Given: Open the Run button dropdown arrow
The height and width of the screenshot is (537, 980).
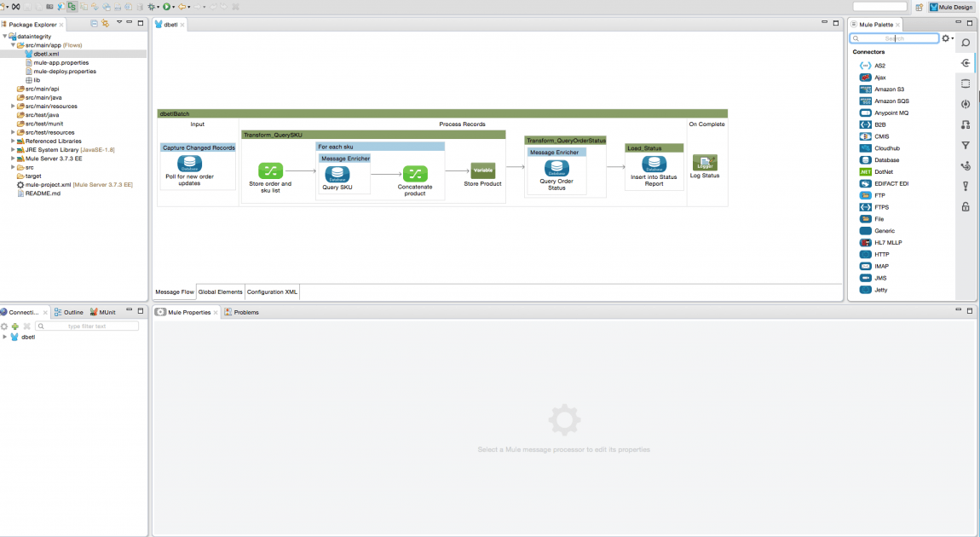Looking at the screenshot, I should tap(172, 8).
